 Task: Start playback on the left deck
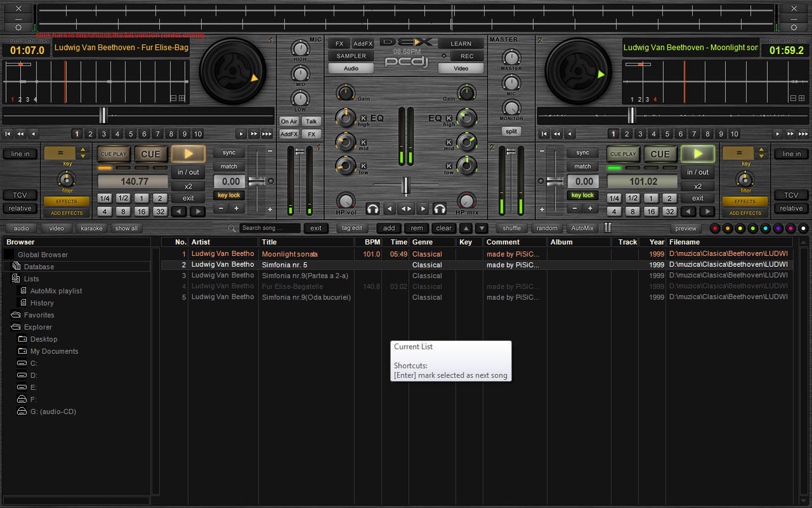coord(188,154)
